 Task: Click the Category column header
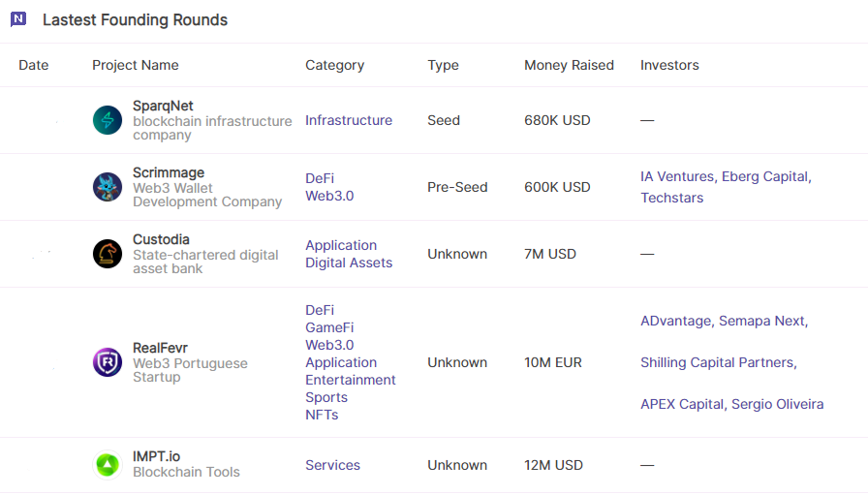pos(335,65)
